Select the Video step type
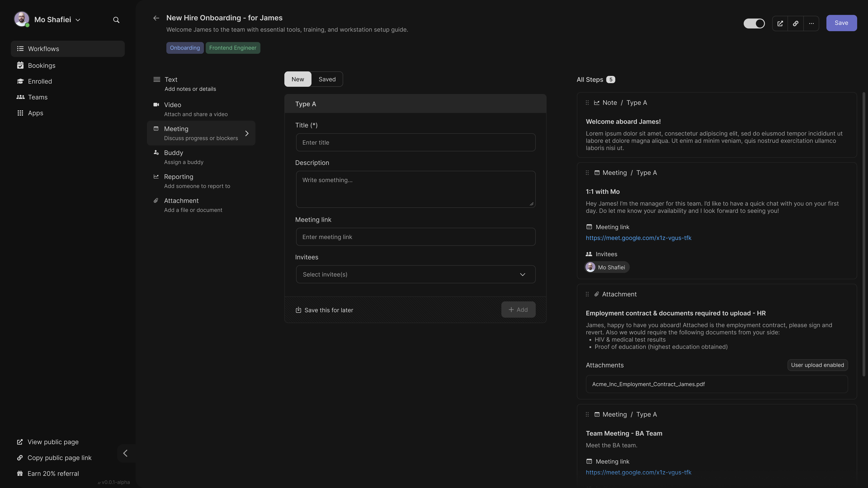 (x=201, y=109)
